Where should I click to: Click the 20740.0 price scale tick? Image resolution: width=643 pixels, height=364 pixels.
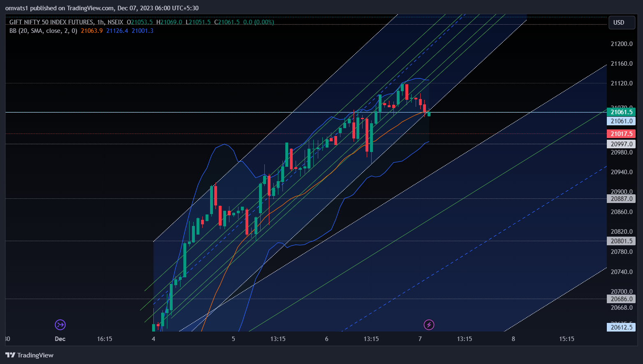(x=622, y=272)
